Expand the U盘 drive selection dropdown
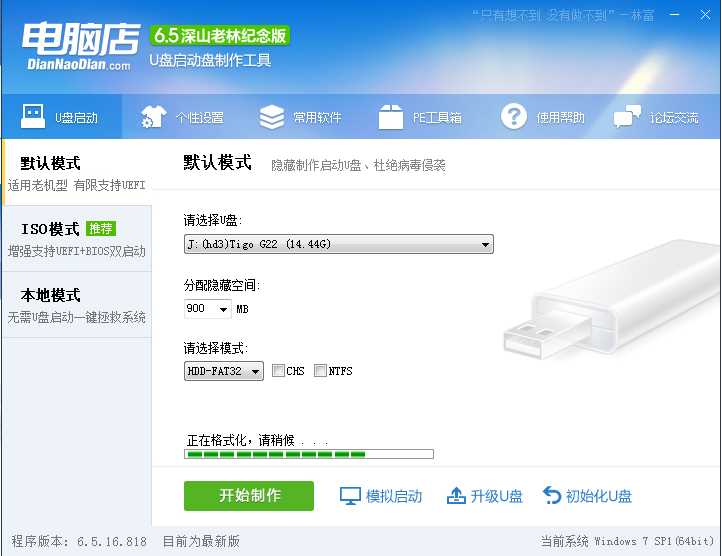This screenshot has height=556, width=722. coord(486,244)
